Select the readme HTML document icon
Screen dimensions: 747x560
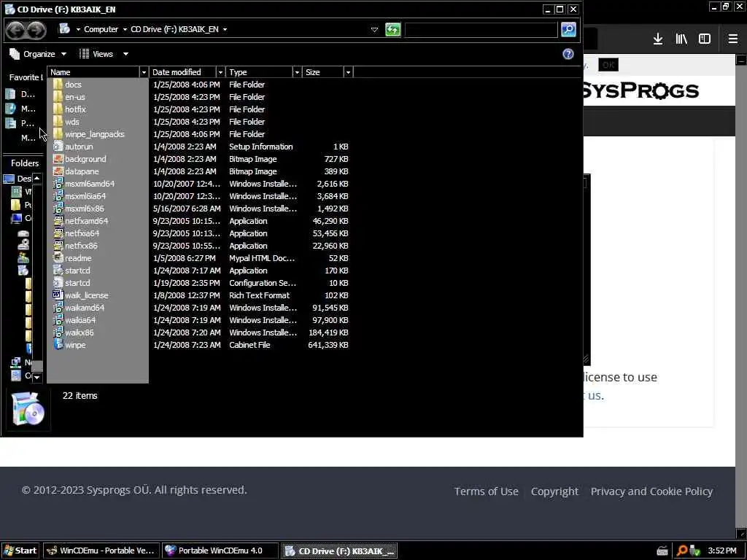click(58, 258)
